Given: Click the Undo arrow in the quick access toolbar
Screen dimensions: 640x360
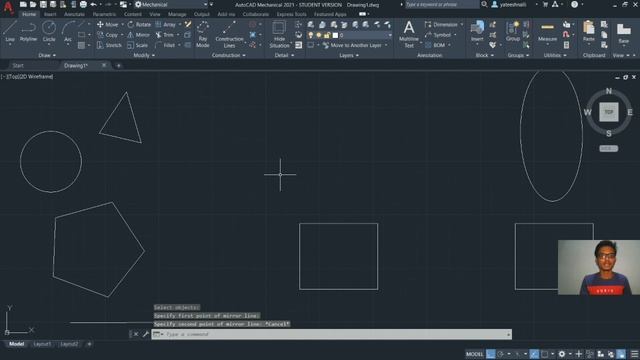Looking at the screenshot, I should pyautogui.click(x=93, y=4).
